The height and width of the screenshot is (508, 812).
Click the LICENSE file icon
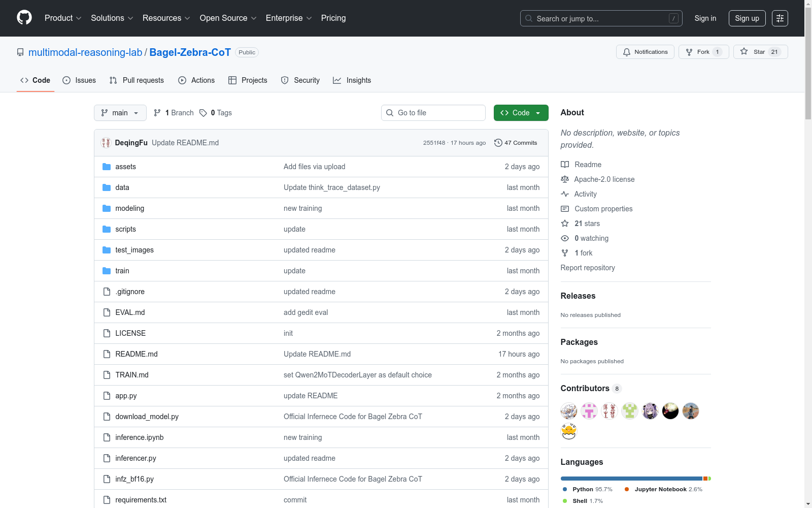coord(107,333)
